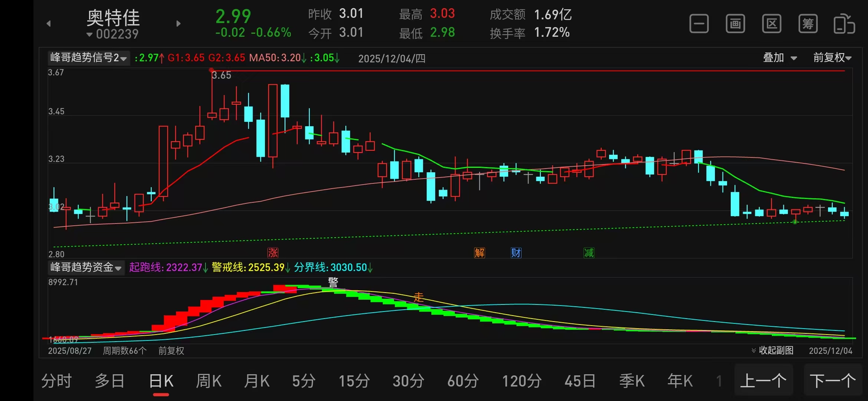Open 峰哥趋势资金 sub-indicator dropdown
Screen dimensions: 868x401
point(86,267)
